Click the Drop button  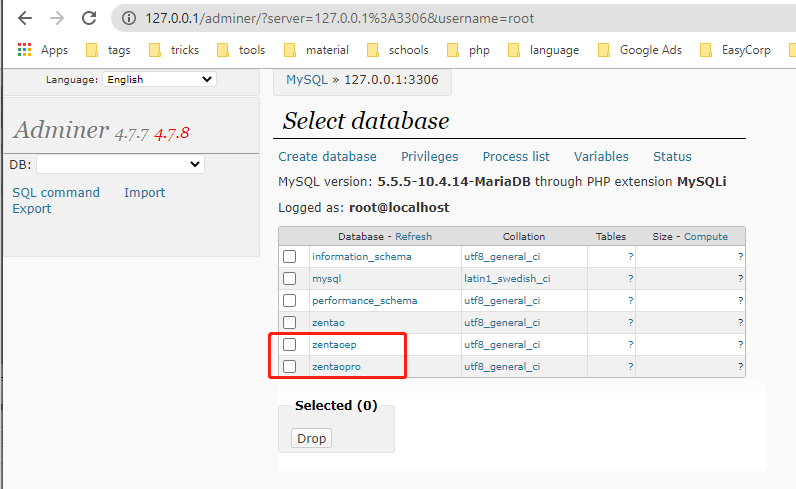[311, 438]
